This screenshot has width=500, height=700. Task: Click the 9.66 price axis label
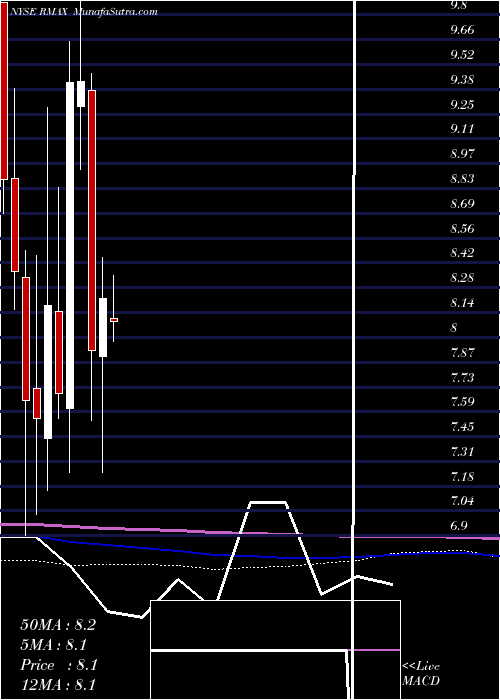462,30
